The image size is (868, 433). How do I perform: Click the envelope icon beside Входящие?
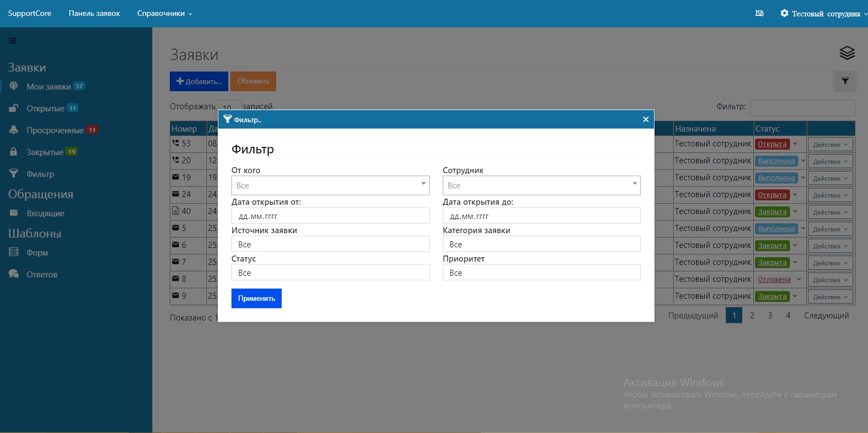[x=14, y=213]
